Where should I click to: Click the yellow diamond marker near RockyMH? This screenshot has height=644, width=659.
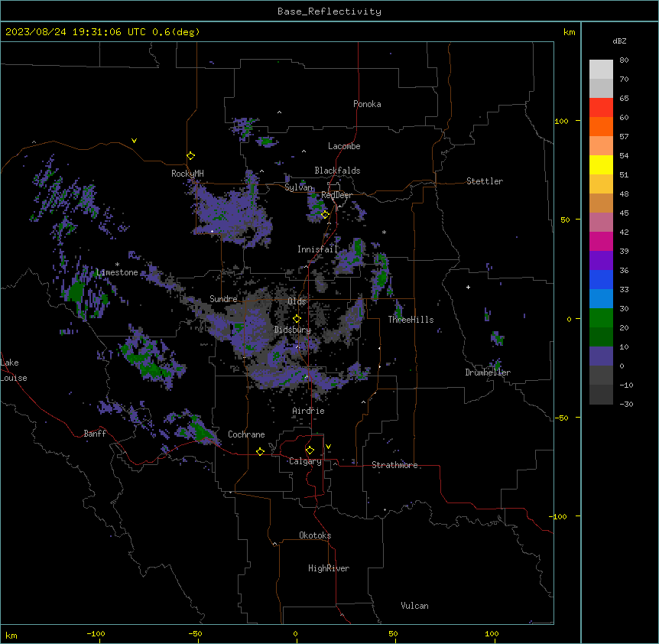coord(191,156)
